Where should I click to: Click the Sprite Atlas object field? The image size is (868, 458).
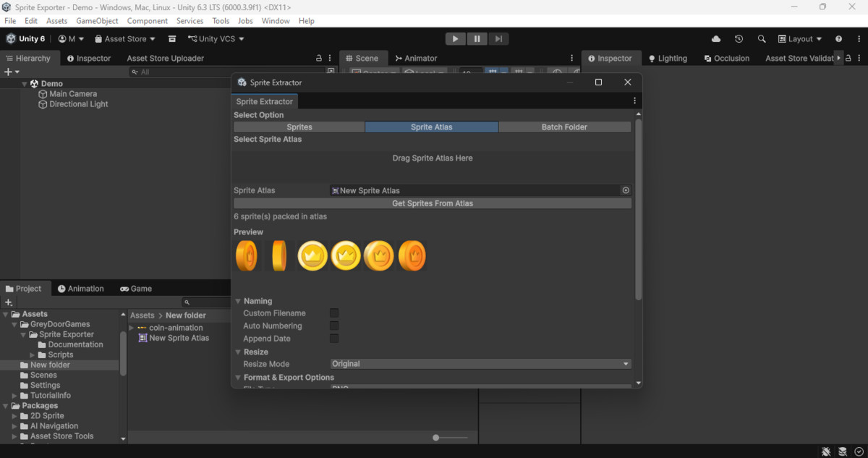tap(480, 190)
